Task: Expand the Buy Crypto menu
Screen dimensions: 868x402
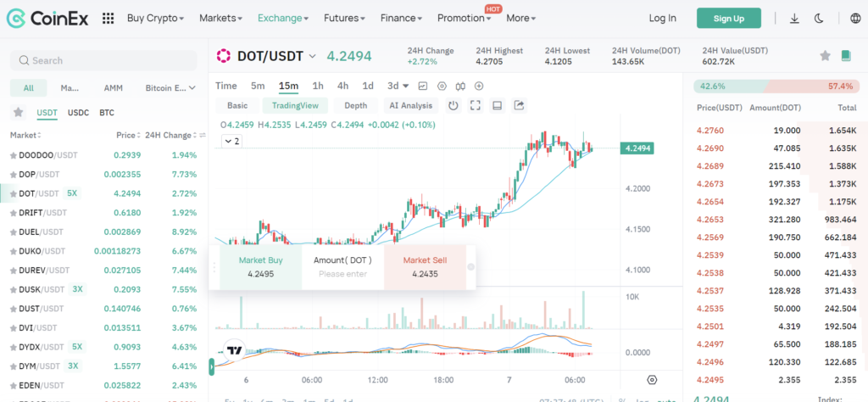Action: tap(156, 19)
